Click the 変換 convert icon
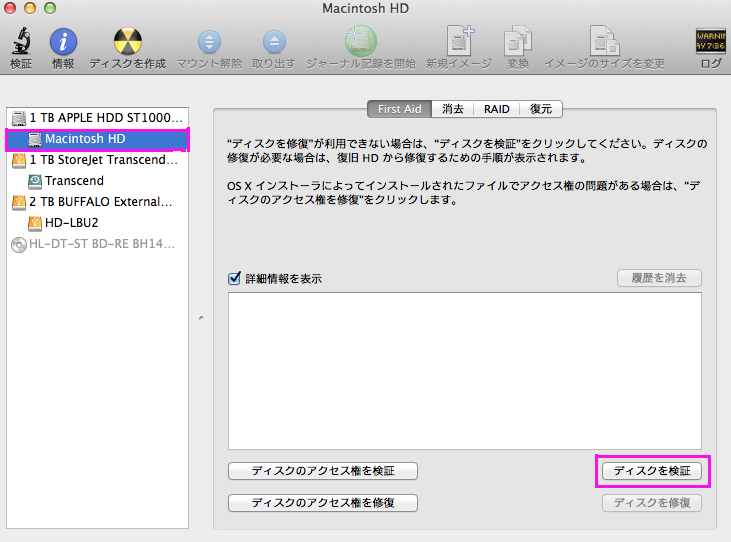 517,41
